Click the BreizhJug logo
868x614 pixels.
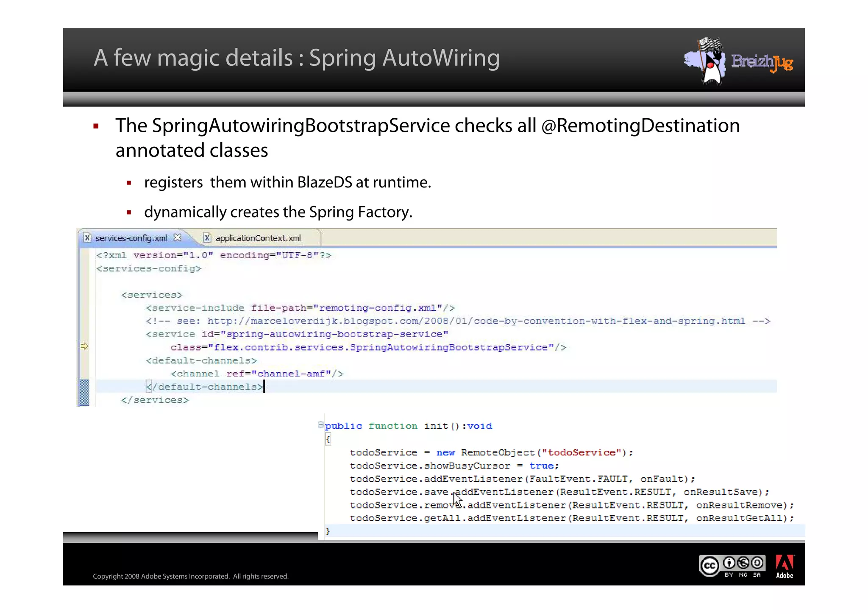point(738,62)
